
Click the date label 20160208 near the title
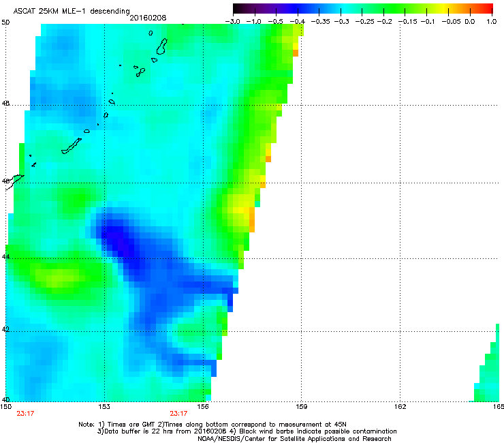click(x=148, y=18)
